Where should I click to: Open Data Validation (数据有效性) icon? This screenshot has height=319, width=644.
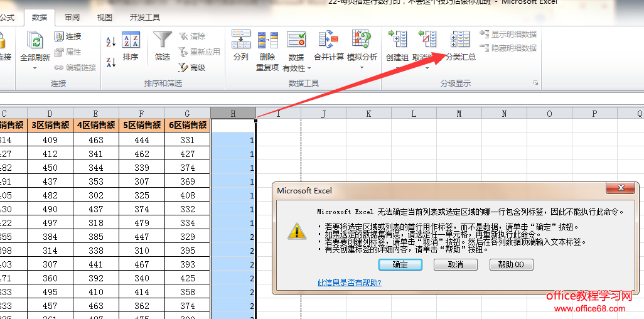[296, 41]
